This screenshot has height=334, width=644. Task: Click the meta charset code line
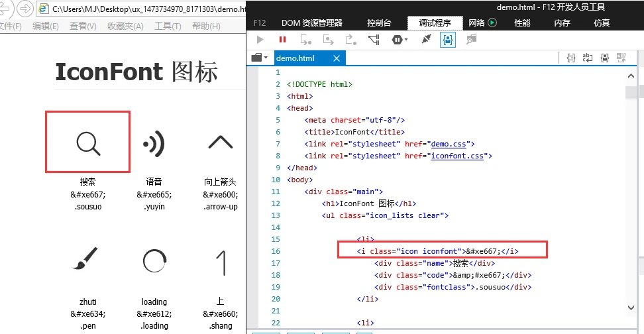[x=354, y=120]
